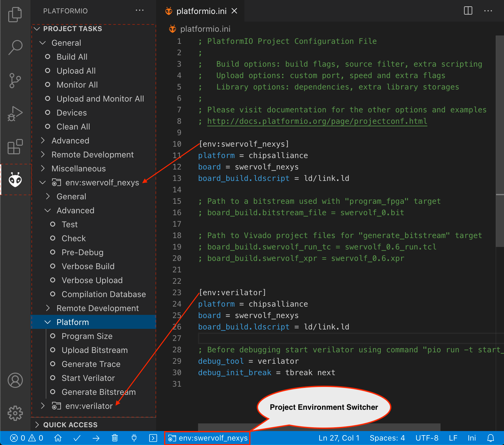Screen dimensions: 504x445
Task: Open PlatformIO terminal icon in status bar
Action: point(153,438)
